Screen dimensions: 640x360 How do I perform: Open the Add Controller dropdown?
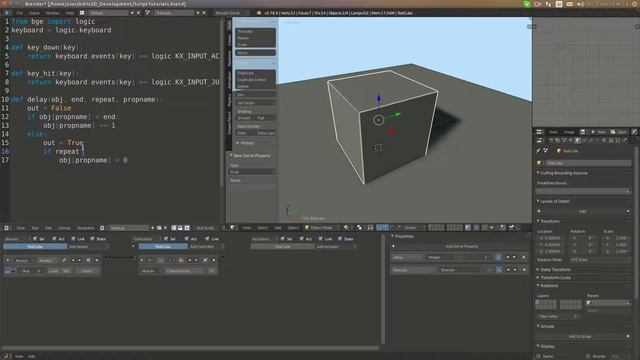[205, 247]
